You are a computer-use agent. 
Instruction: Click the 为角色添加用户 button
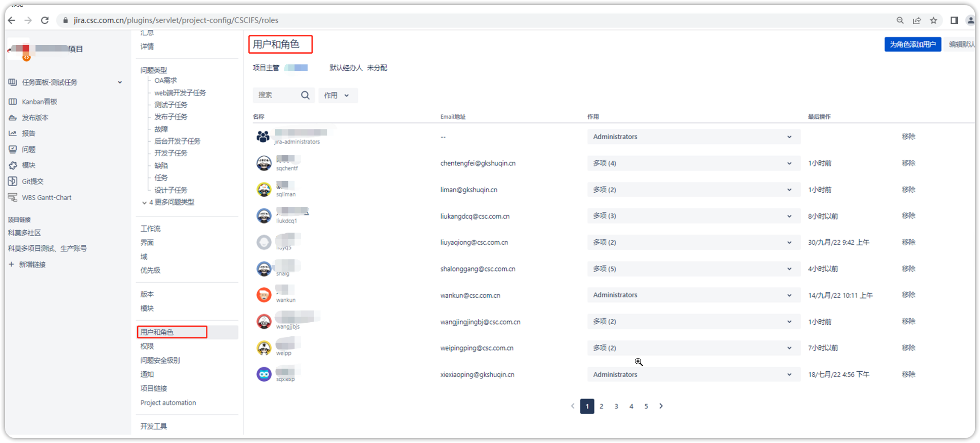coord(913,45)
